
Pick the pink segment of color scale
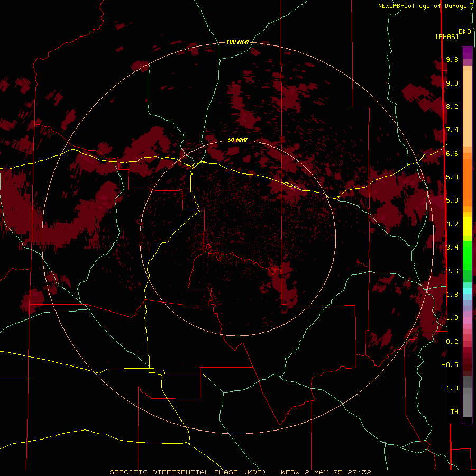pyautogui.click(x=467, y=320)
